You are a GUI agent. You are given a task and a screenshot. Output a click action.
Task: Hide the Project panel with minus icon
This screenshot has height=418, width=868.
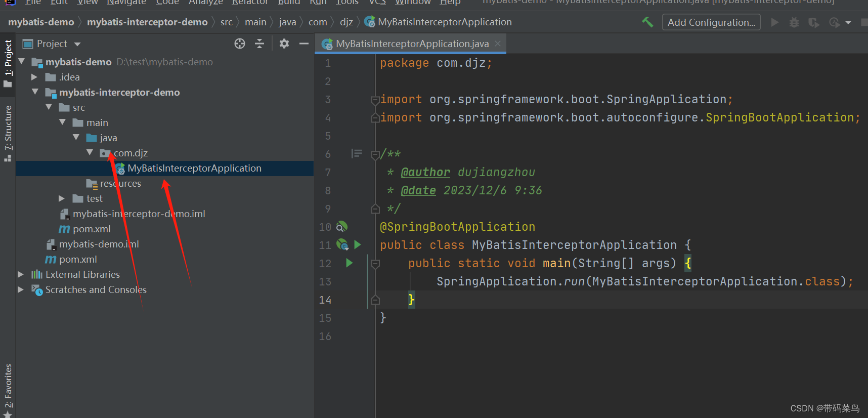[304, 44]
